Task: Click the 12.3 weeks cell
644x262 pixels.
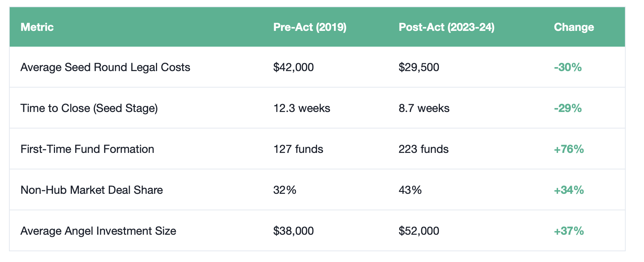Action: click(x=302, y=108)
